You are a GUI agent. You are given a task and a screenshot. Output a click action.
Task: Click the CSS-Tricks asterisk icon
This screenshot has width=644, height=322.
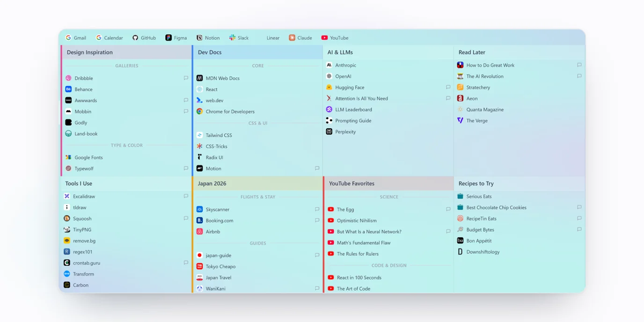point(199,146)
